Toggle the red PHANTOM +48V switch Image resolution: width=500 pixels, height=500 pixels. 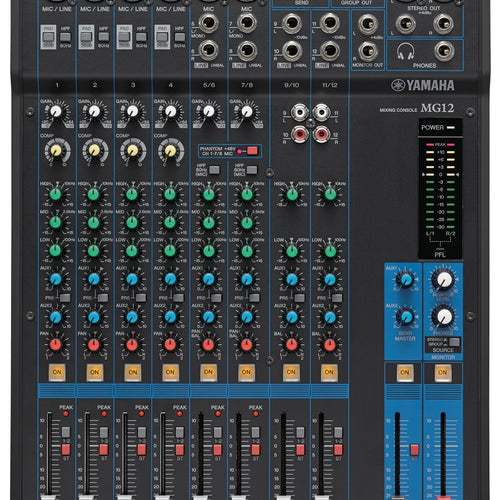[x=252, y=151]
